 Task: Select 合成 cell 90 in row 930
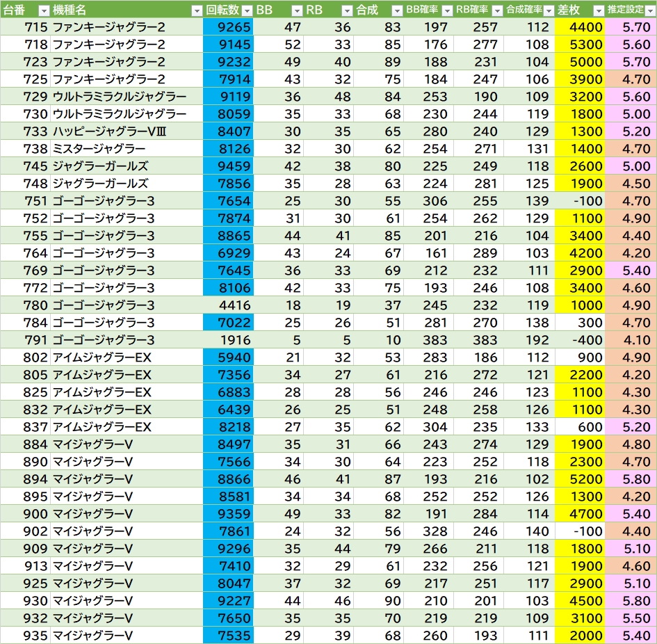click(378, 602)
